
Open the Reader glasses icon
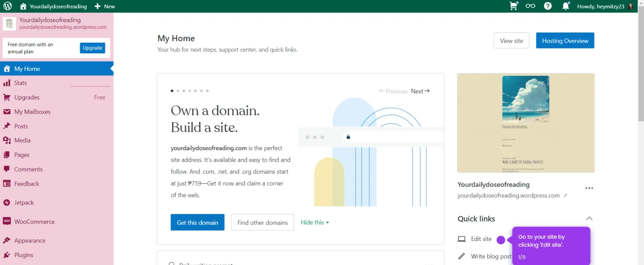pos(530,6)
